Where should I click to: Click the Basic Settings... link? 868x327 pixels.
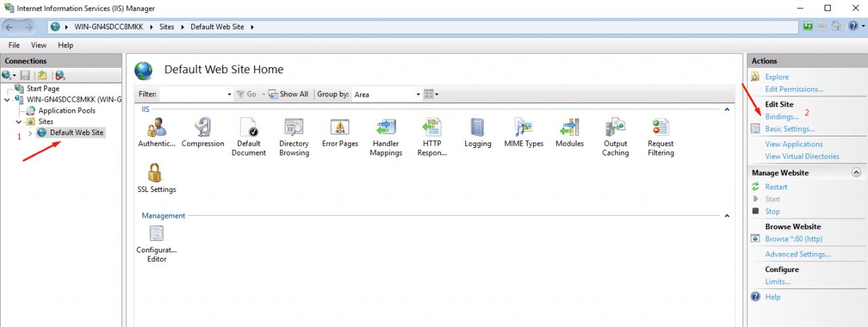pos(790,129)
